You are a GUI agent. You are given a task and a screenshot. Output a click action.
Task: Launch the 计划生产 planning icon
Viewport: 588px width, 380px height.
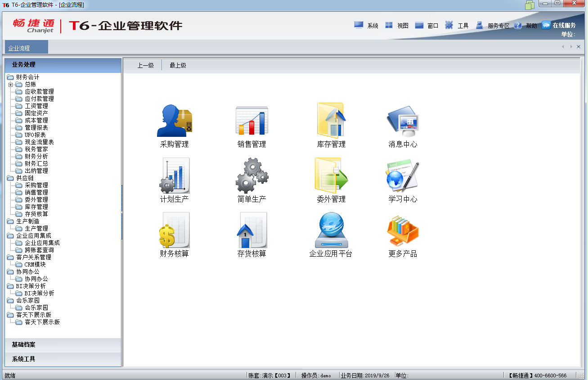175,176
